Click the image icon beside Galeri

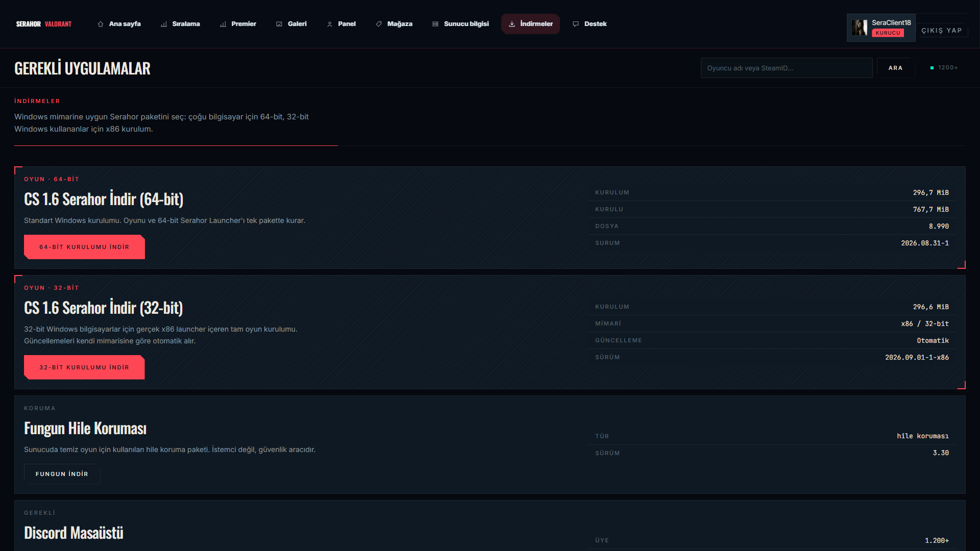[x=279, y=24]
